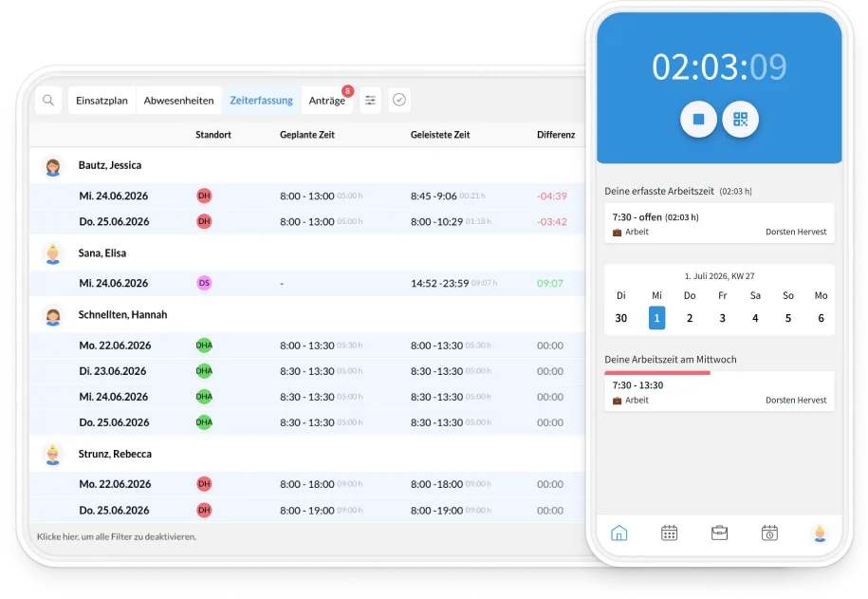Open the filter sliders icon
Screen dimensions: 868x599
[x=370, y=101]
